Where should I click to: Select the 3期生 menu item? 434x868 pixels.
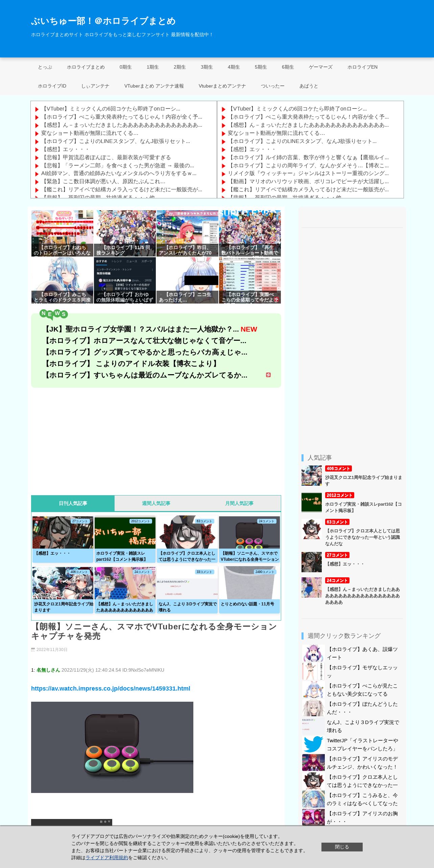pyautogui.click(x=207, y=67)
